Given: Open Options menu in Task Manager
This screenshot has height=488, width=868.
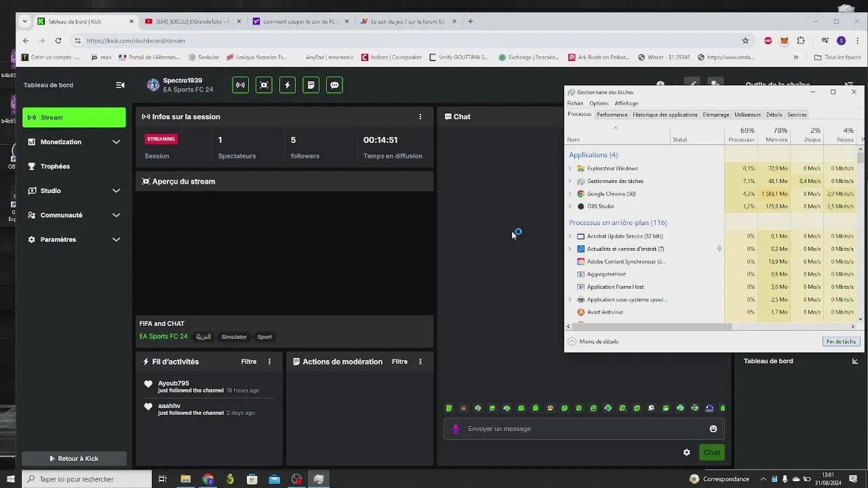Looking at the screenshot, I should (x=599, y=103).
